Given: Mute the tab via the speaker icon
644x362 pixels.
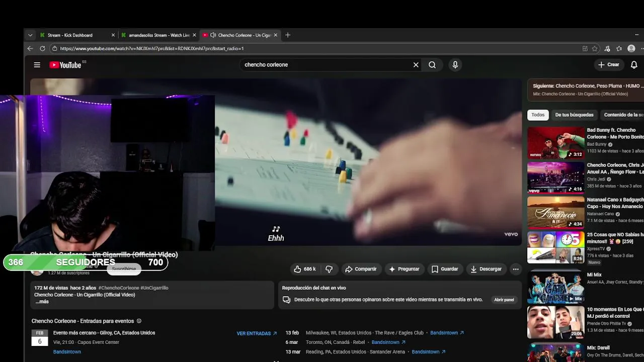Looking at the screenshot, I should 213,35.
